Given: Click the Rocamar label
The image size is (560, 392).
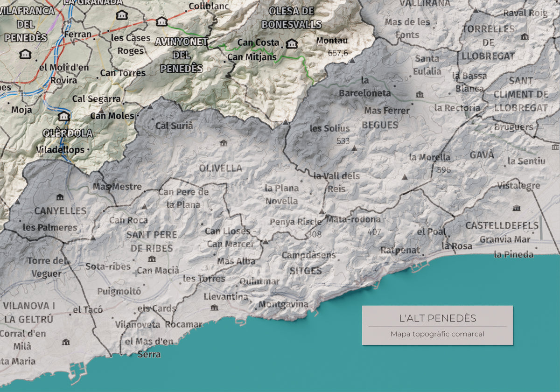Looking at the screenshot, I should pos(183,324).
